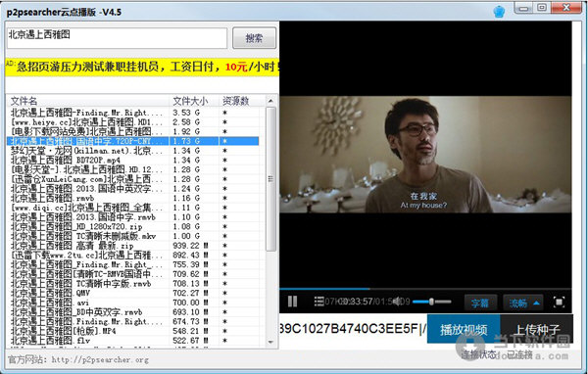This screenshot has width=588, height=374.
Task: Sort by the 文件名 column header
Action: click(88, 101)
